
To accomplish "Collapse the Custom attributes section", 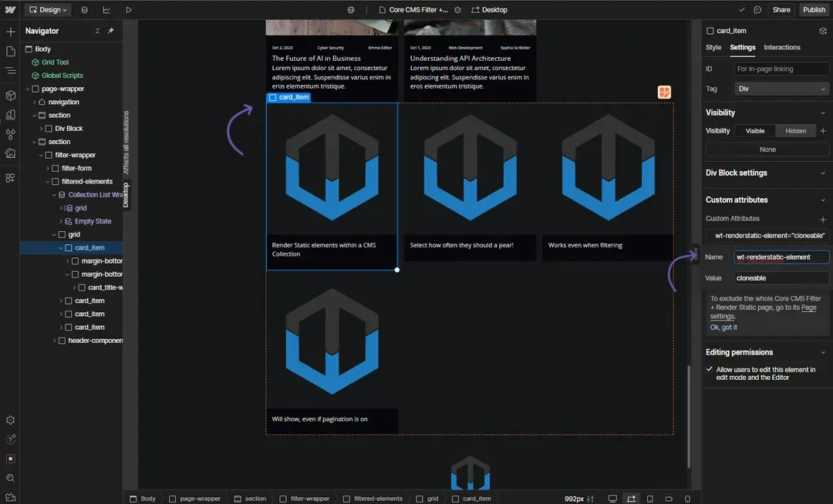I will tap(823, 200).
